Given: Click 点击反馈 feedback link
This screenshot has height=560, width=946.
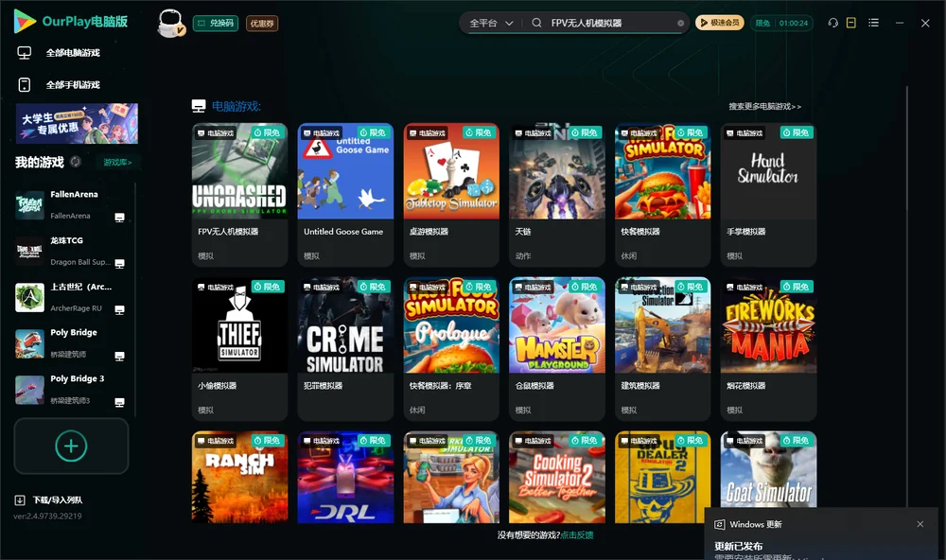Looking at the screenshot, I should point(577,535).
